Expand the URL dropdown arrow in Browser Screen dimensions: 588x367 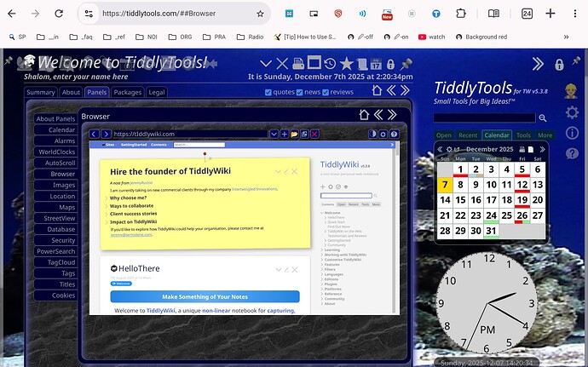[x=274, y=134]
